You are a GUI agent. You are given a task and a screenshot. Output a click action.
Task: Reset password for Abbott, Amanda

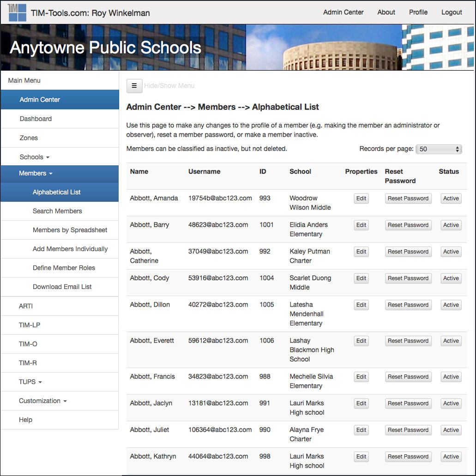coord(408,199)
